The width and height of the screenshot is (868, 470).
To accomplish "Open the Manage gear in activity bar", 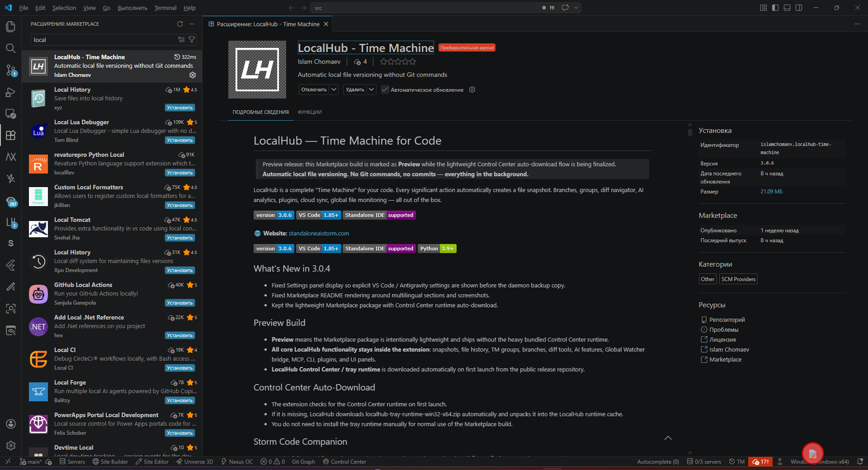I will (x=11, y=446).
